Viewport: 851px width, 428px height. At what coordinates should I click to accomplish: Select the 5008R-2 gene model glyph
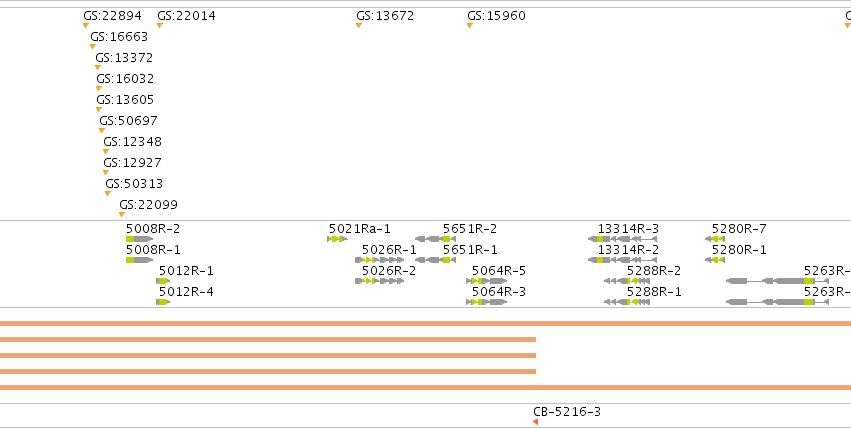pos(139,239)
